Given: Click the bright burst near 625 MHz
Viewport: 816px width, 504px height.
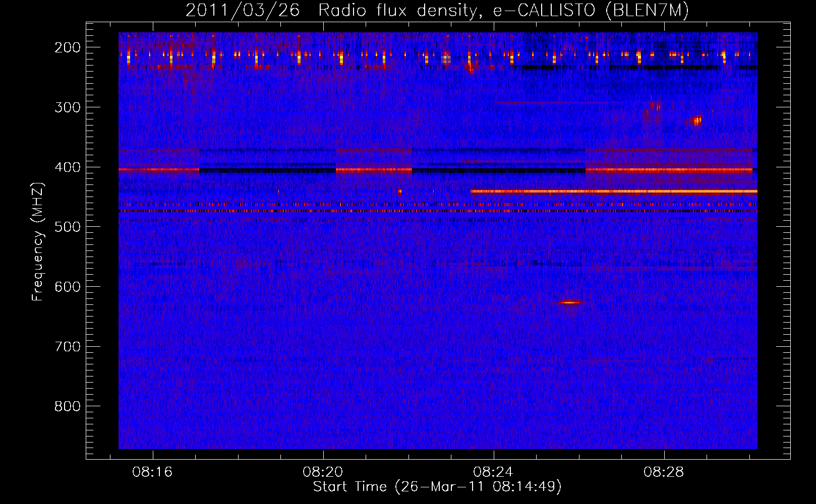Looking at the screenshot, I should click(570, 302).
